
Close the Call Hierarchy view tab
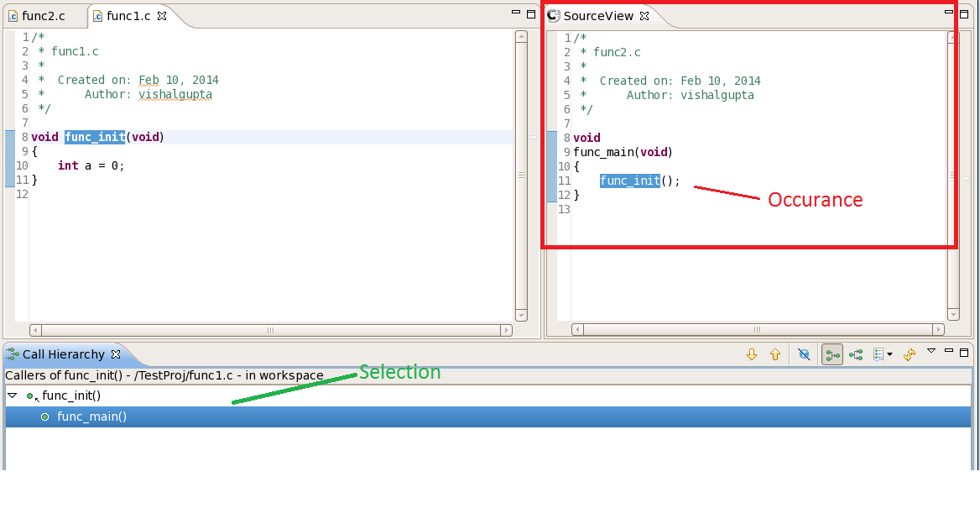(x=116, y=354)
